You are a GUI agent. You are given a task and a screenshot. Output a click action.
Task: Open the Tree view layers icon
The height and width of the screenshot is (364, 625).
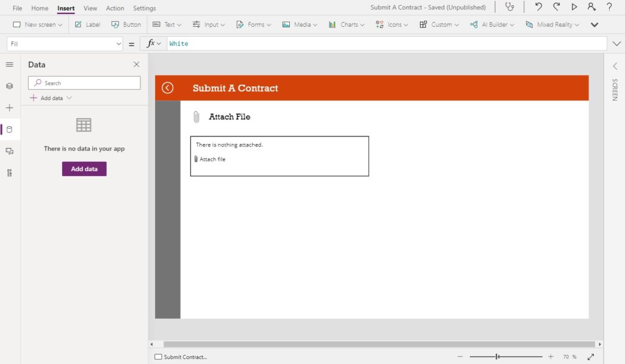tap(10, 86)
